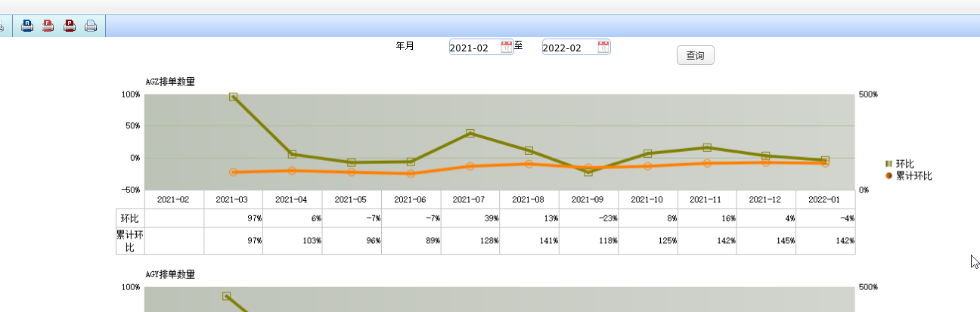Click the 141% cell in 累计环比 row

529,241
